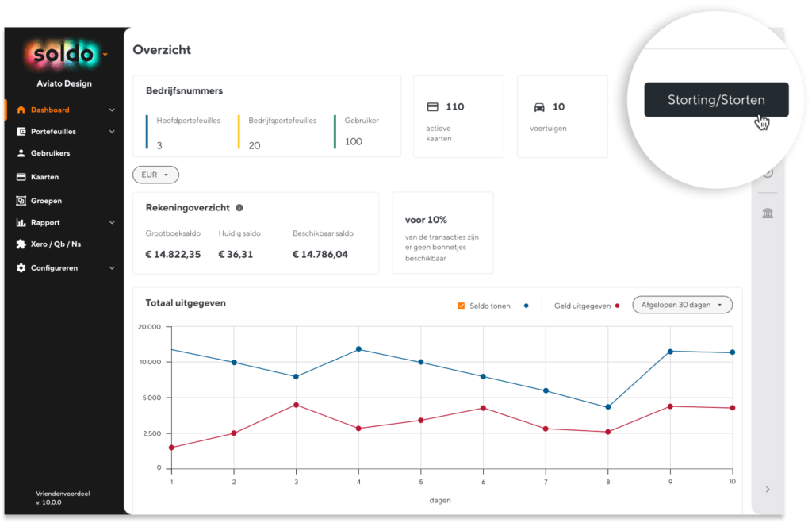Click the Grootboeksaldo value € 14.822,35
Viewport: 812px width, 523px height.
tap(173, 255)
